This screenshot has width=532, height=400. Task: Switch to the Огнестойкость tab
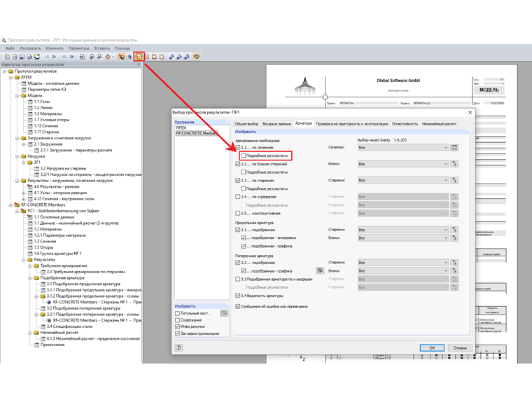pos(405,124)
